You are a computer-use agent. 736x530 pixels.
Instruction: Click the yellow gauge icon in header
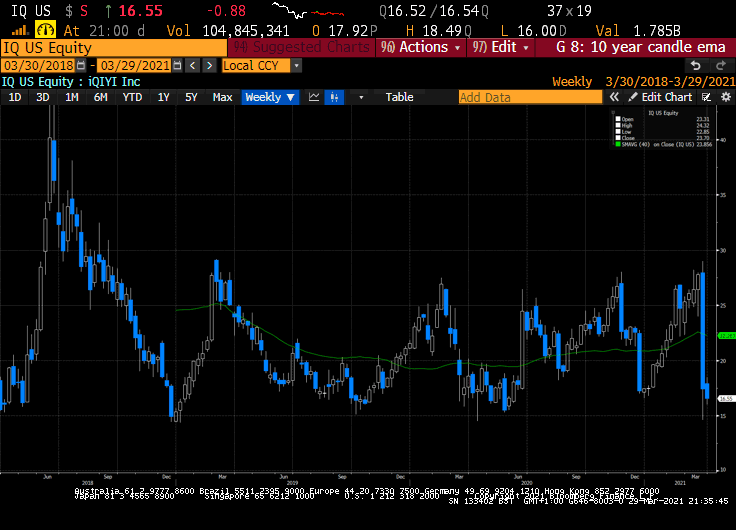pyautogui.click(x=46, y=31)
